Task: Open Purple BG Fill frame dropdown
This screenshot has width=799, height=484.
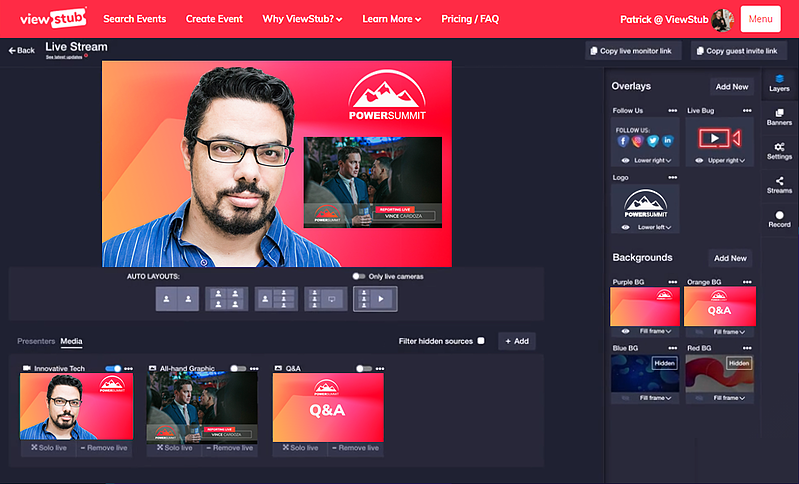Action: pos(655,331)
